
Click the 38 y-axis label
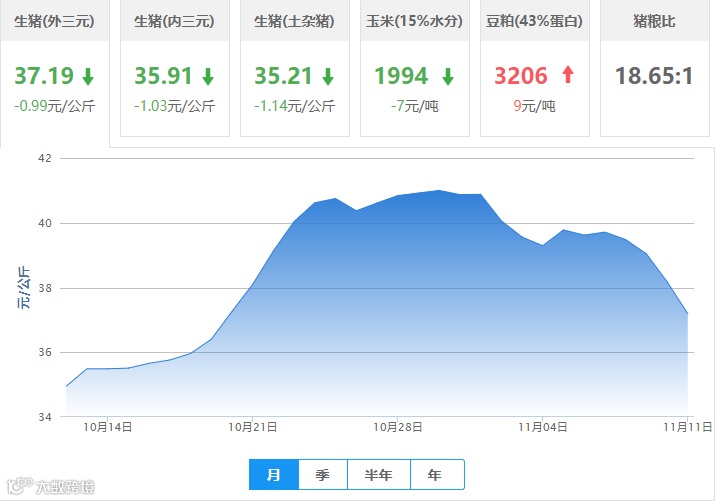coord(45,288)
